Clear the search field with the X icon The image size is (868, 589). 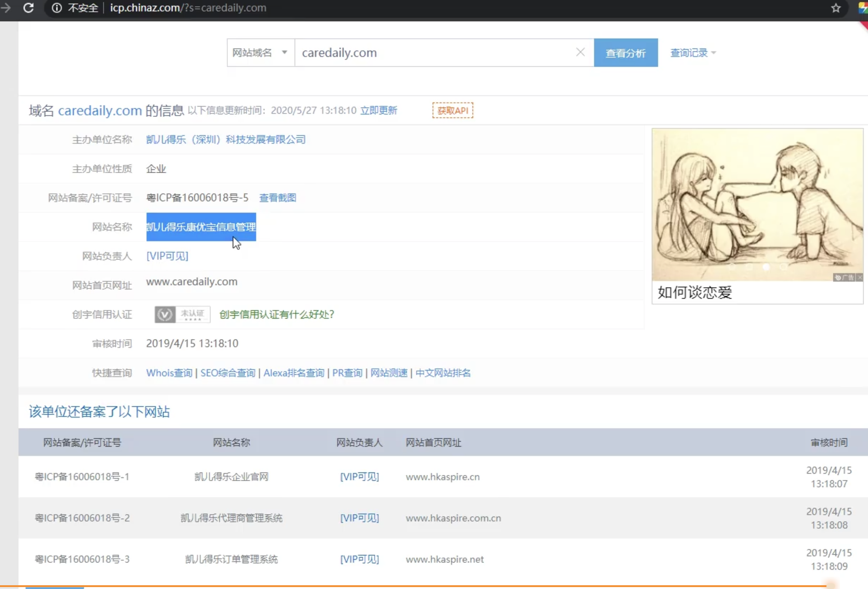580,52
